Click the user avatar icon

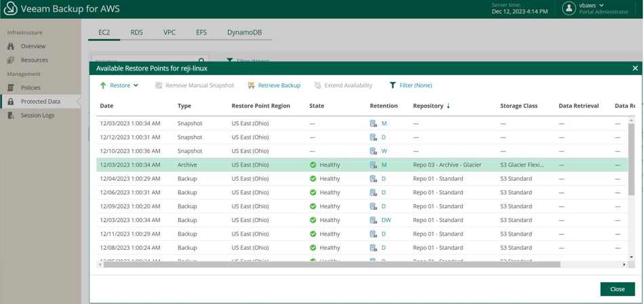coord(569,9)
